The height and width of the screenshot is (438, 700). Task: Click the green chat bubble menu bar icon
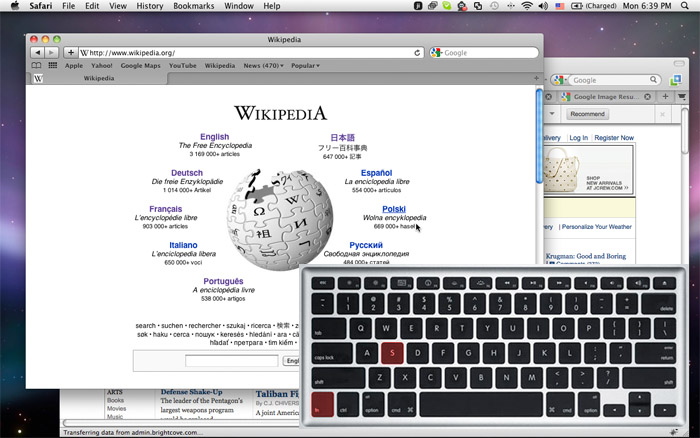447,6
